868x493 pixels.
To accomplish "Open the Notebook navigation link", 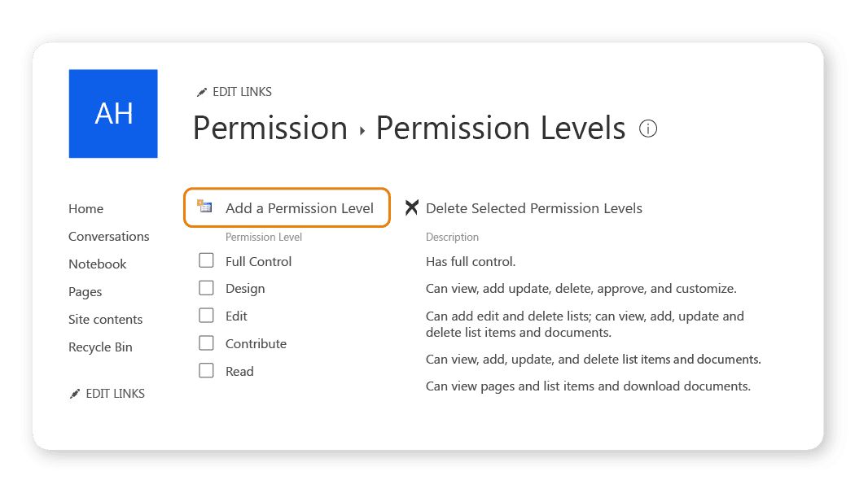I will pos(98,264).
